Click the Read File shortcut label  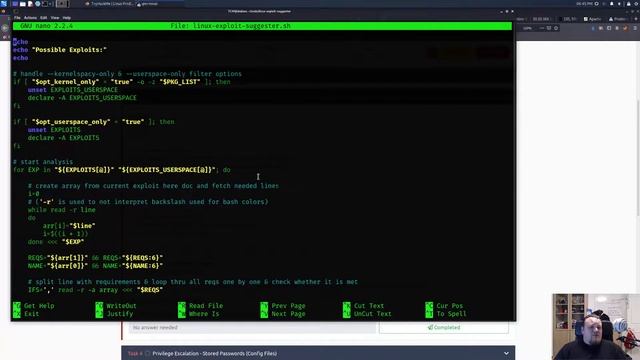(206, 306)
